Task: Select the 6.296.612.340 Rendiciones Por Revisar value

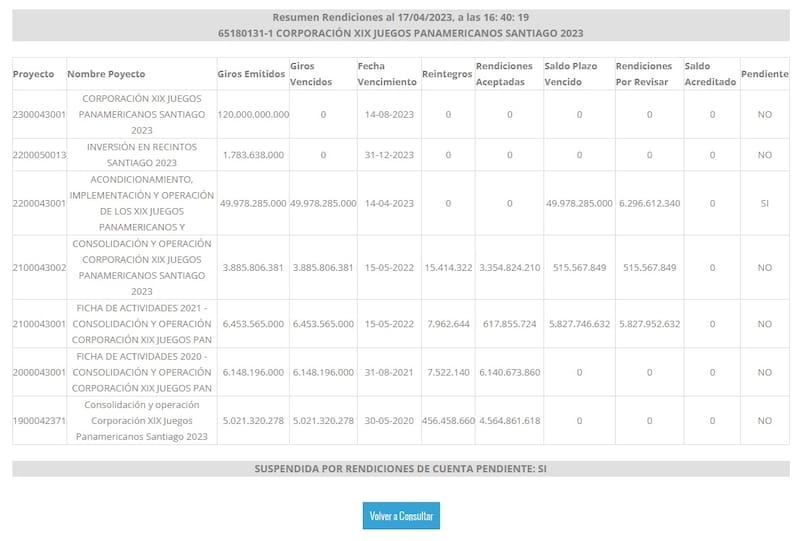Action: [649, 203]
